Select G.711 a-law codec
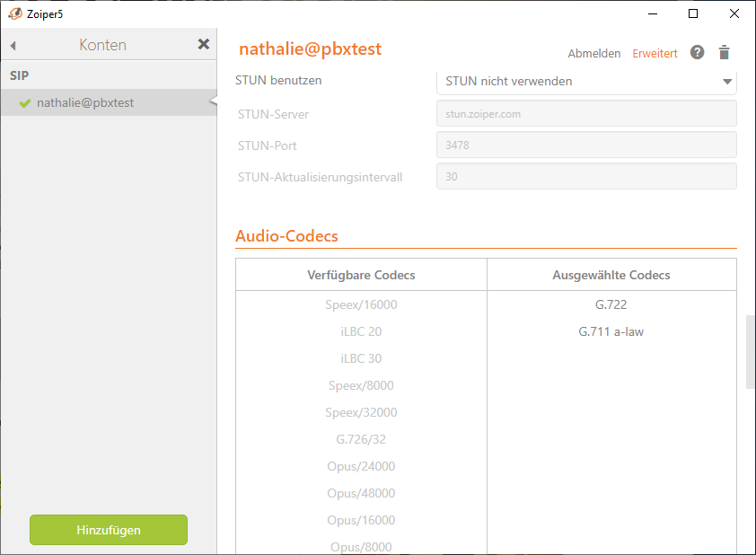The width and height of the screenshot is (756, 555). [x=611, y=331]
